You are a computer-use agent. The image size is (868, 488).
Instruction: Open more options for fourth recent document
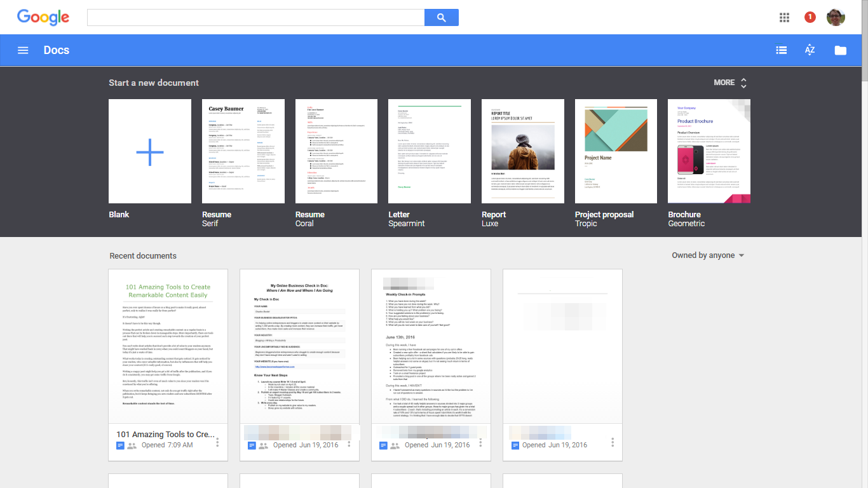click(613, 442)
